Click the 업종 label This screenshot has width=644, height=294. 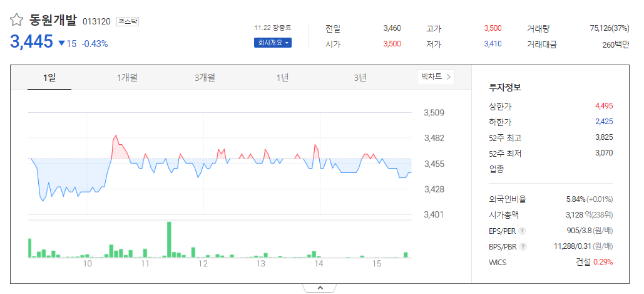tap(496, 169)
